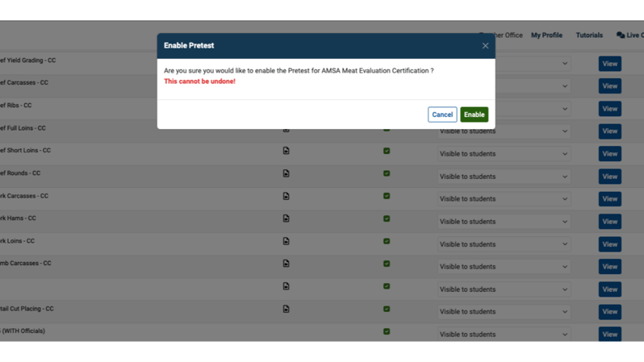The image size is (644, 362).
Task: Confirm with the green Enable button
Action: pyautogui.click(x=474, y=114)
